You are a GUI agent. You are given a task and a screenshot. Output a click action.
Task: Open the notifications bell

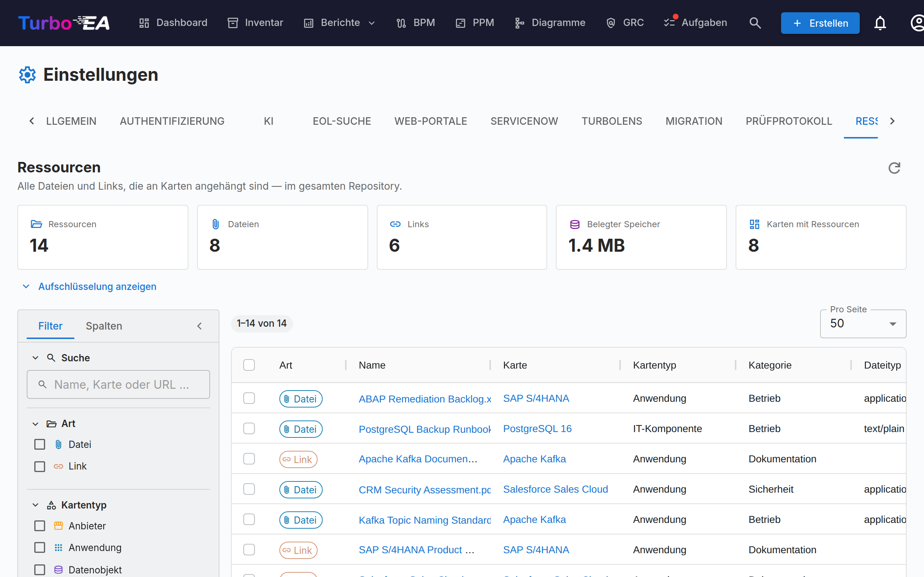[x=880, y=23]
